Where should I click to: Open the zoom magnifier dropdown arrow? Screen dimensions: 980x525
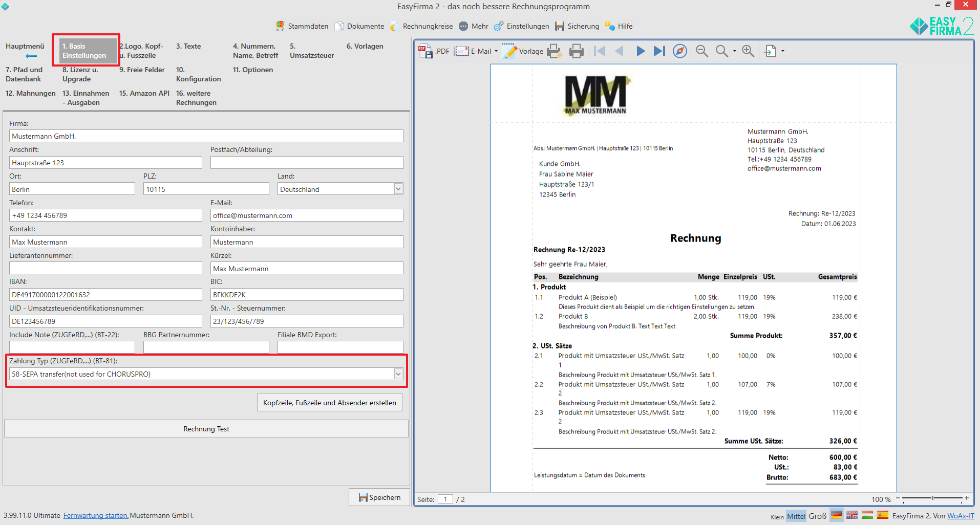pos(735,51)
